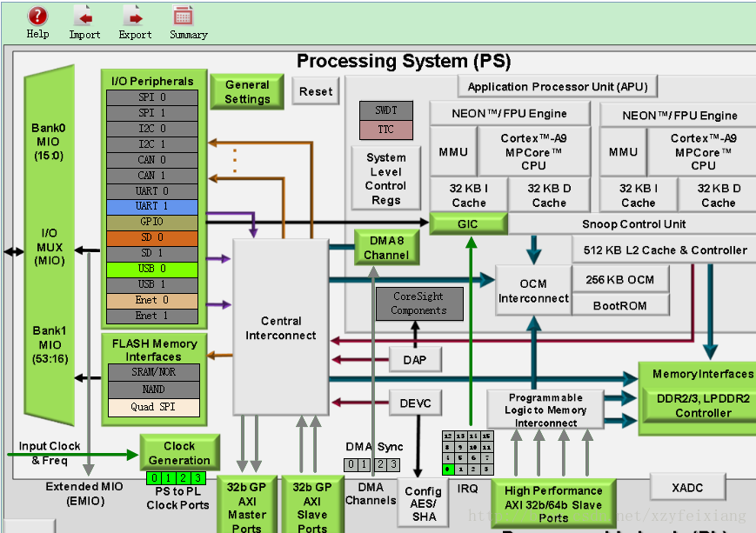The width and height of the screenshot is (756, 533).
Task: Click the 256 KB OCM block
Action: coord(620,279)
